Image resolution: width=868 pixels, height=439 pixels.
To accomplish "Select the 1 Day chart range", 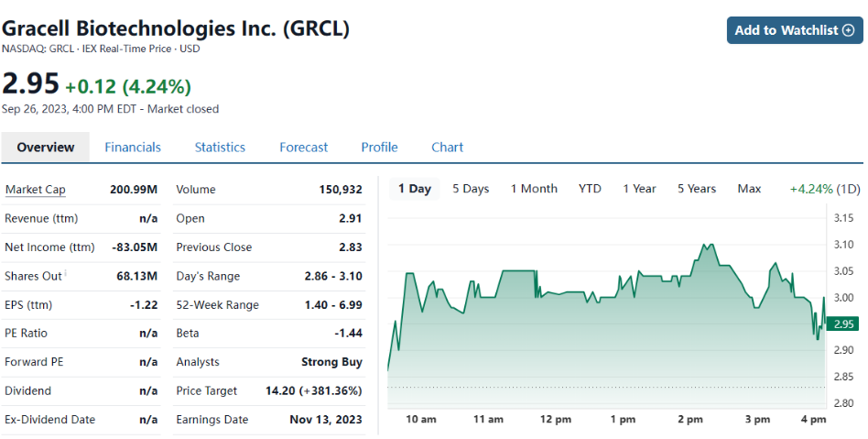I will [x=414, y=189].
